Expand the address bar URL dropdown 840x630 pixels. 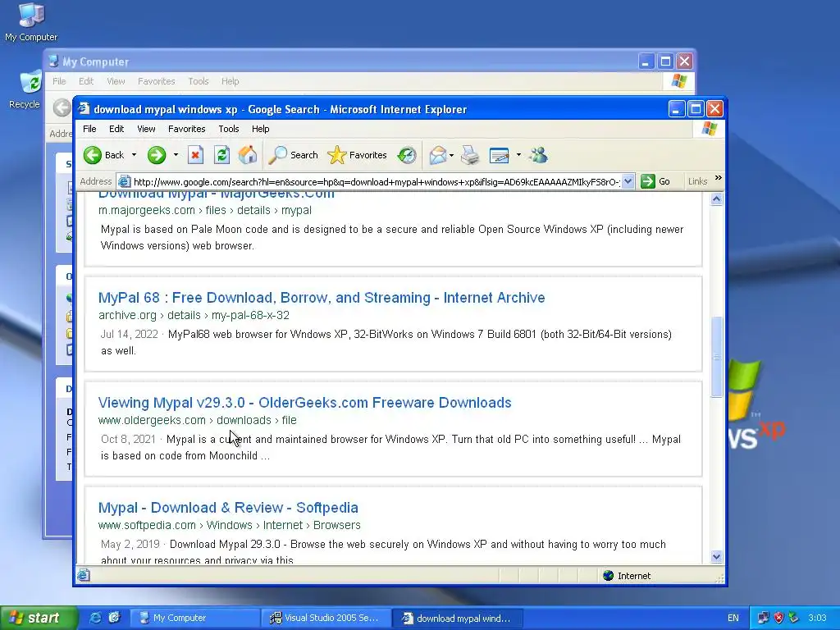click(x=628, y=181)
